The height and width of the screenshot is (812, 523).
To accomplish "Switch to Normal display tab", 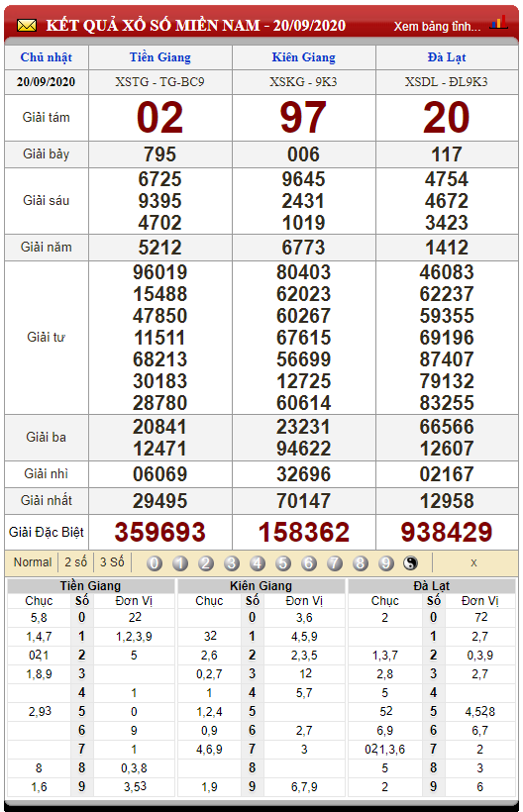I will click(33, 561).
